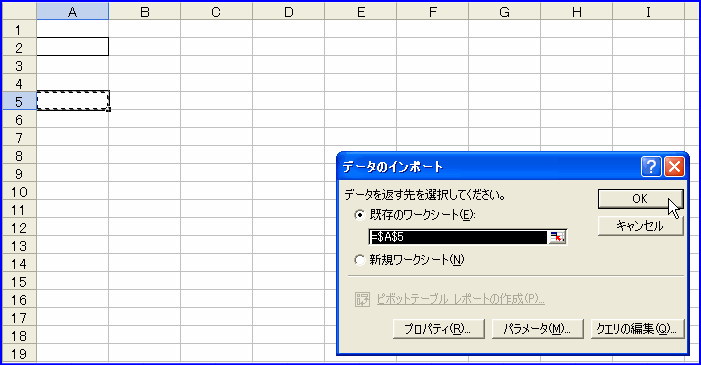
Task: Select the 新規ワークシート radio button
Action: pyautogui.click(x=359, y=259)
